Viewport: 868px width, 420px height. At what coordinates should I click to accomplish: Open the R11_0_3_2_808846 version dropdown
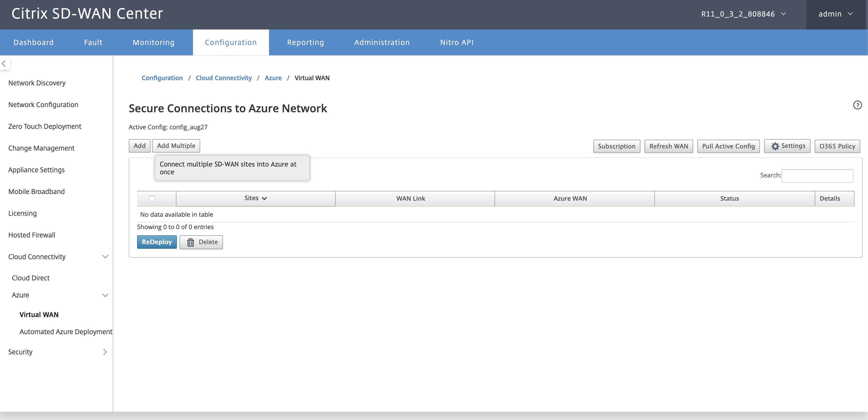tap(743, 14)
